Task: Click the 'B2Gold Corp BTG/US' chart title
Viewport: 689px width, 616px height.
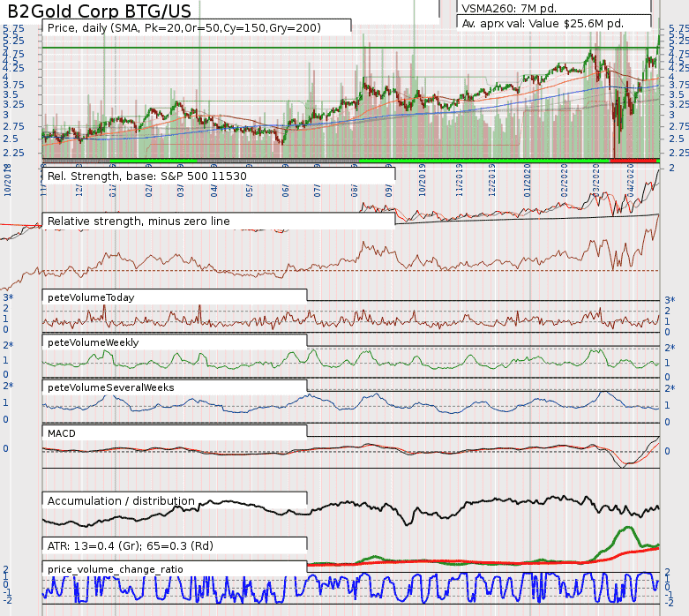Action: 100,11
